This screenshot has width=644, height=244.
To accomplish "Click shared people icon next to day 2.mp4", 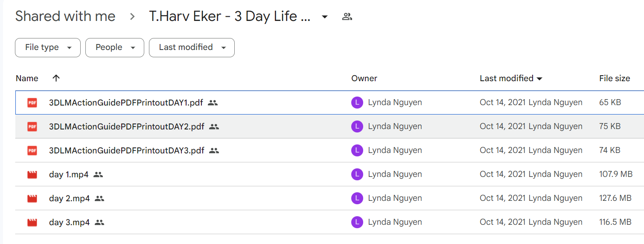I will [99, 198].
